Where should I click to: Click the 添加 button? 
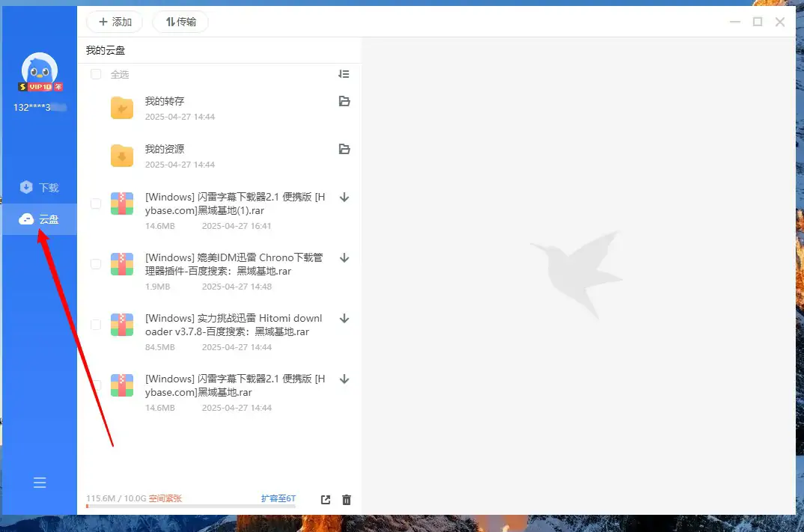[x=115, y=22]
